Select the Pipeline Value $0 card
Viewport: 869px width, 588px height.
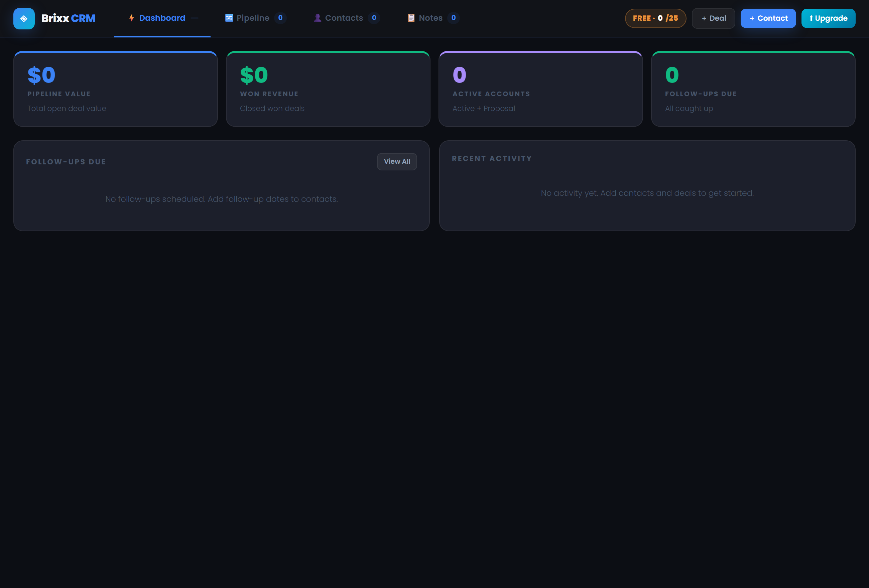(x=116, y=89)
